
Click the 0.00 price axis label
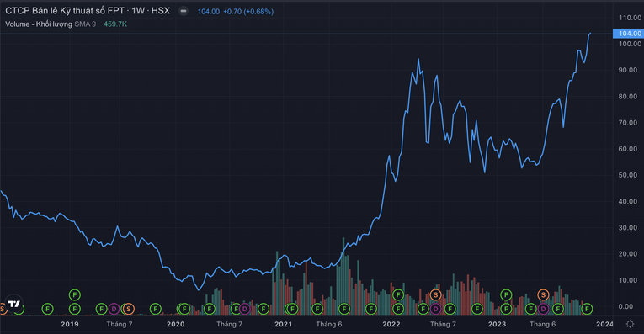coord(625,306)
